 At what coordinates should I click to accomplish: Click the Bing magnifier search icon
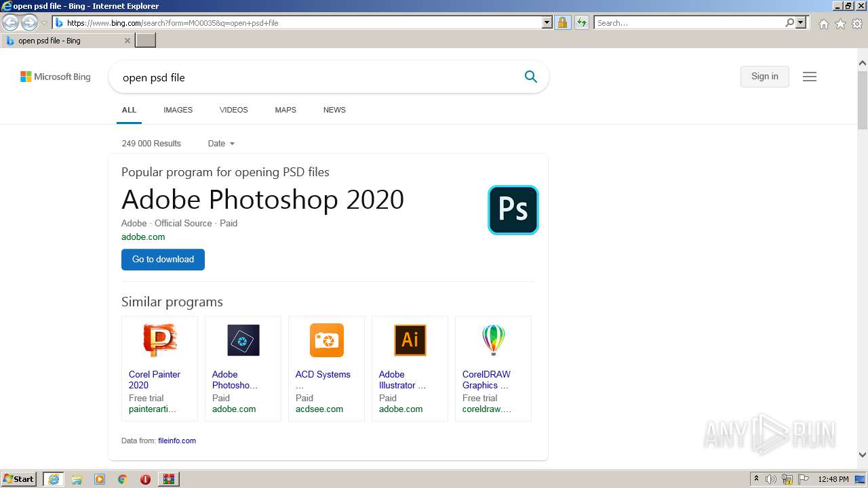[x=531, y=77]
